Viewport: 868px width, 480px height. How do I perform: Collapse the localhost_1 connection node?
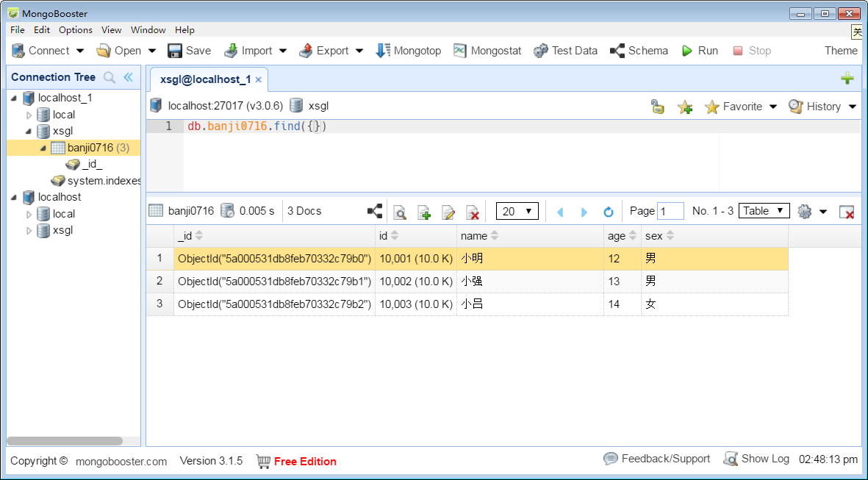click(x=14, y=98)
